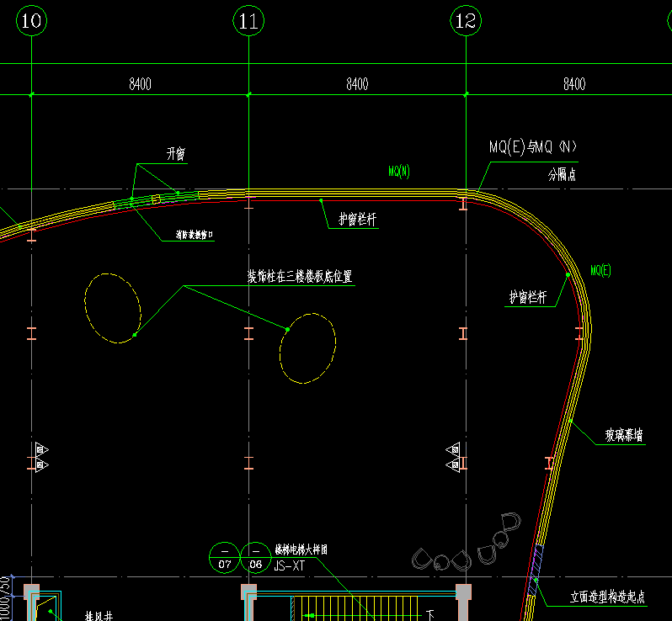Screen dimensions: 672x621
Task: Click the 8400 dimension between axes 10 and 11
Action: [140, 84]
